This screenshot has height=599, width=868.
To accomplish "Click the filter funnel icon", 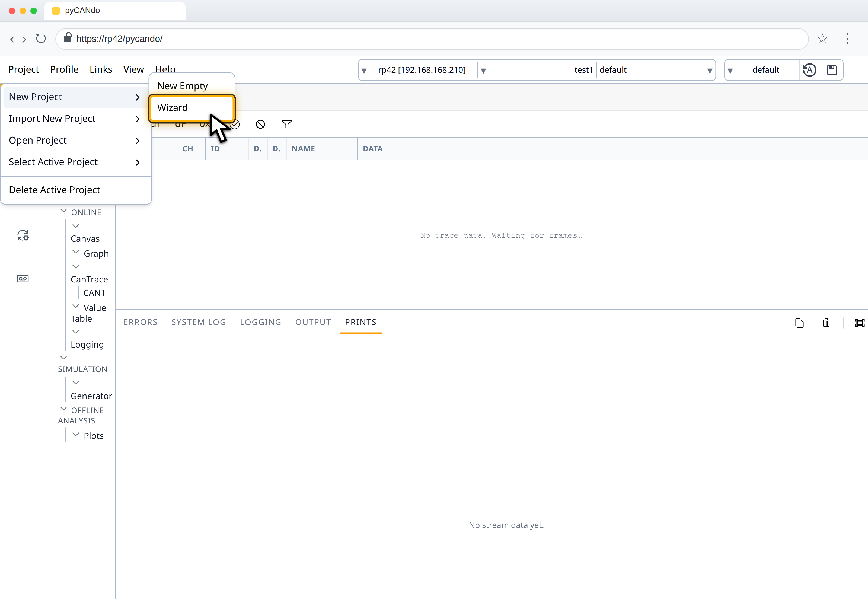I will [x=287, y=124].
